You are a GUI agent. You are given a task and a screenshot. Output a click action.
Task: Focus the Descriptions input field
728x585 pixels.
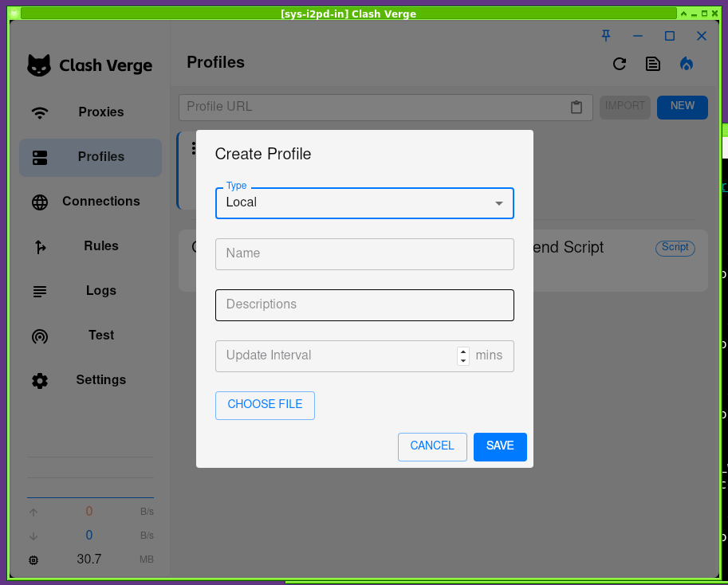point(364,304)
